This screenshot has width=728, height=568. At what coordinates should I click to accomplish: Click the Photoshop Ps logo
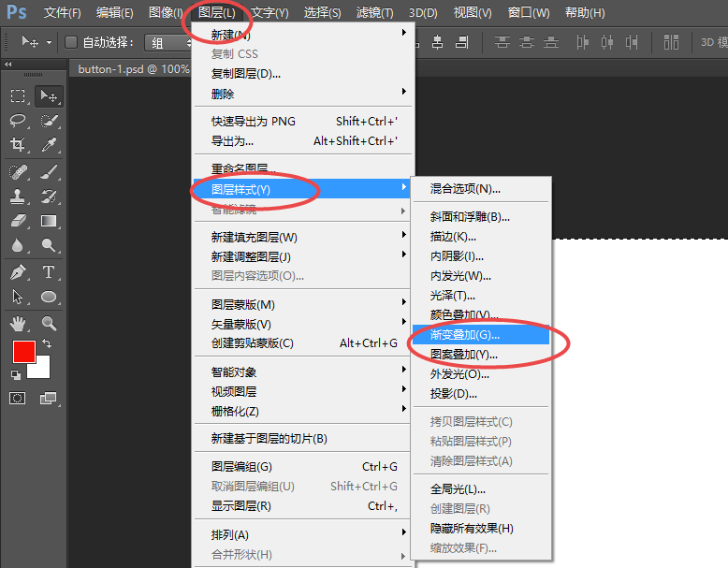(x=16, y=11)
